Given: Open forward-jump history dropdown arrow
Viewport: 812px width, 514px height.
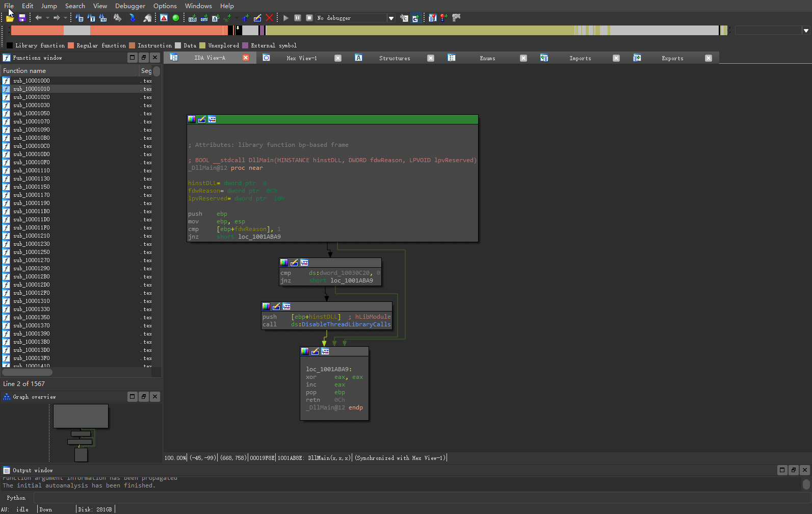Looking at the screenshot, I should [x=65, y=18].
